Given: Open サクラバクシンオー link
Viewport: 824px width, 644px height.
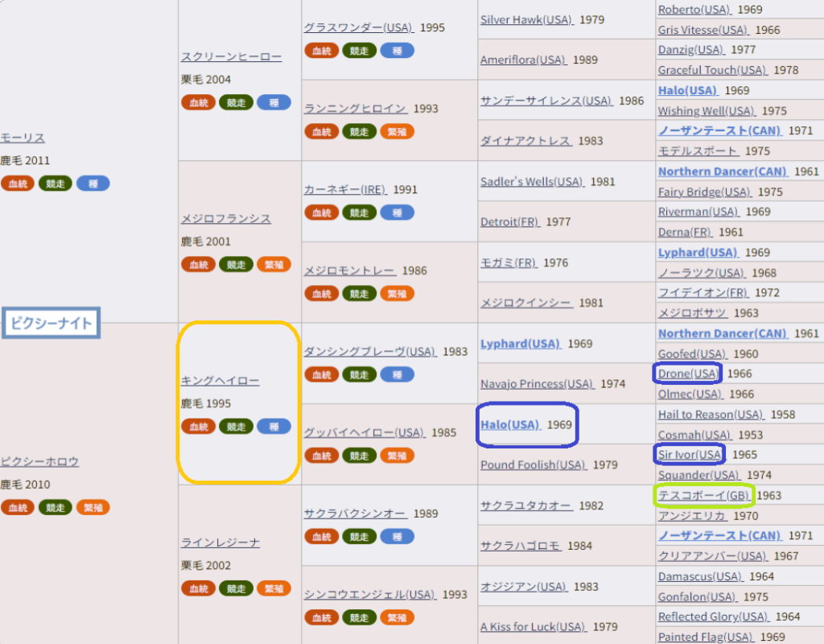Looking at the screenshot, I should tap(355, 514).
